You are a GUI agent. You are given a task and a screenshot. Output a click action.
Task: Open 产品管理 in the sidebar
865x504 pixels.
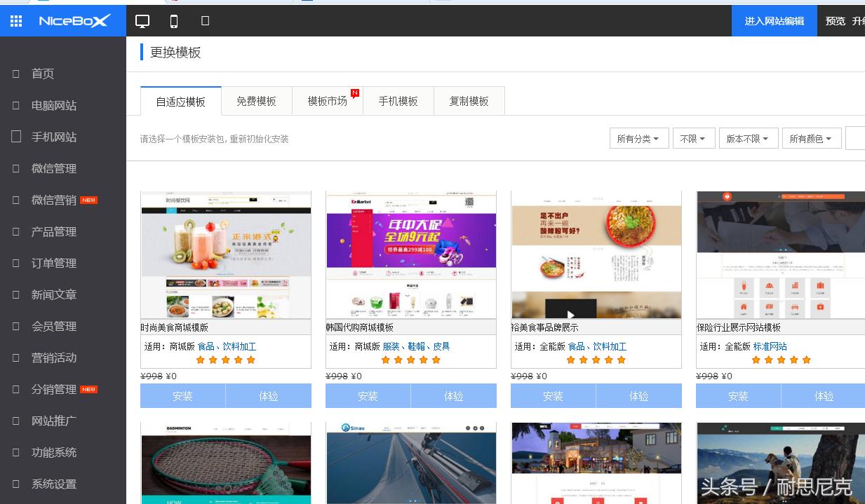46,231
